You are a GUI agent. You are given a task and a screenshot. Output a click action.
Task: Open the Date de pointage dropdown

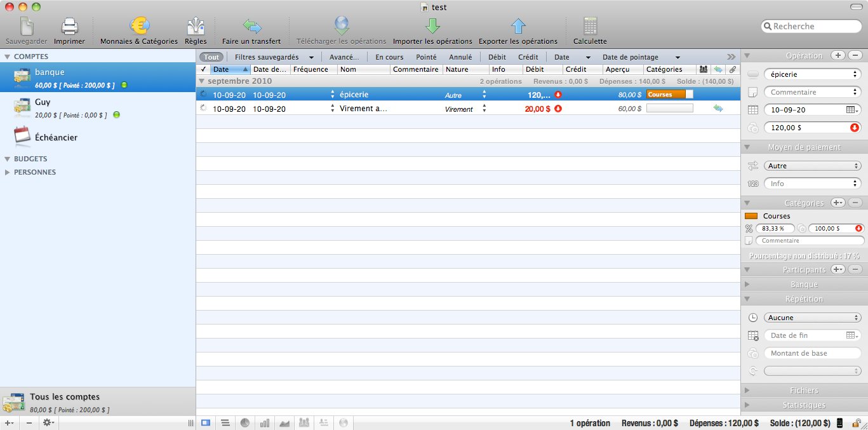coord(641,57)
